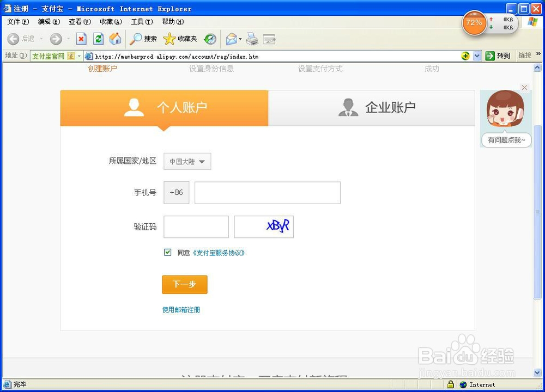Image resolution: width=545 pixels, height=392 pixels.
Task: Open History clock icon
Action: tap(210, 39)
